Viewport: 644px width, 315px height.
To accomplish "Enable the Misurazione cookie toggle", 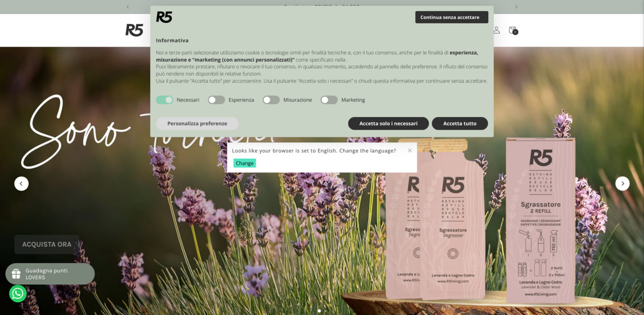I will (271, 100).
